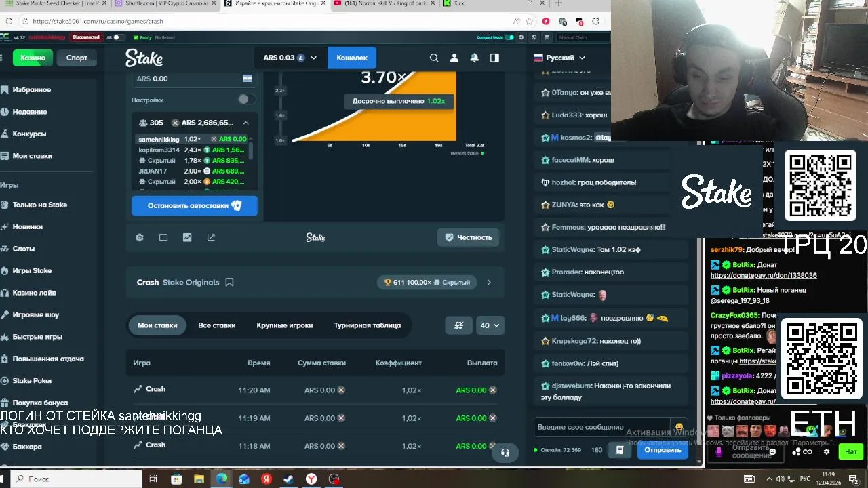Screen dimensions: 868x488
Task: Send the chat message with the Отправить button
Action: [x=663, y=449]
